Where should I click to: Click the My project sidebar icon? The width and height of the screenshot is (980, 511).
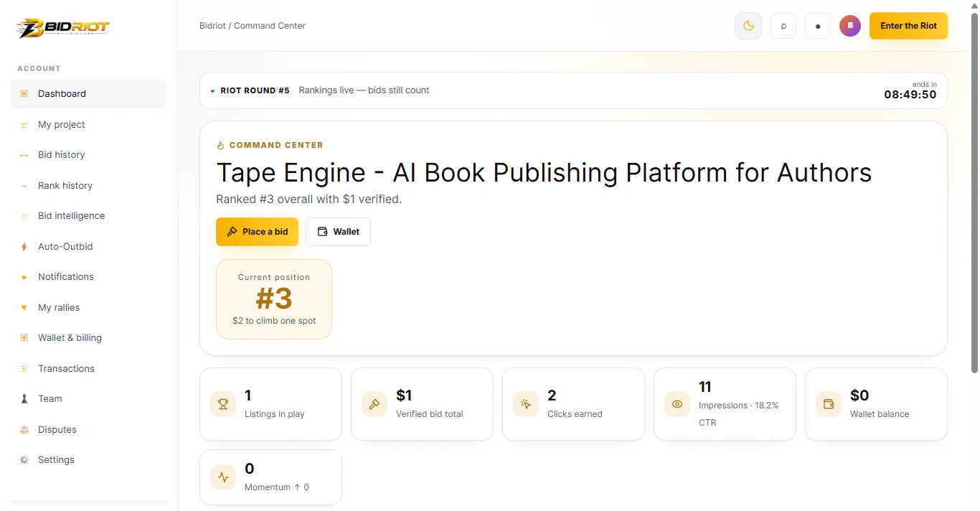24,125
